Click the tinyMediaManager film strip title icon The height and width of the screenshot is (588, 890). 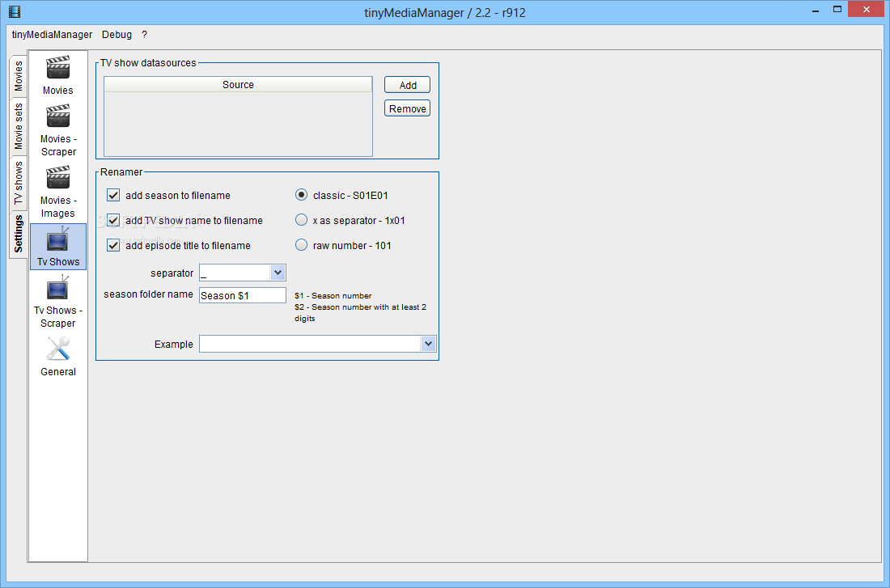(x=15, y=11)
